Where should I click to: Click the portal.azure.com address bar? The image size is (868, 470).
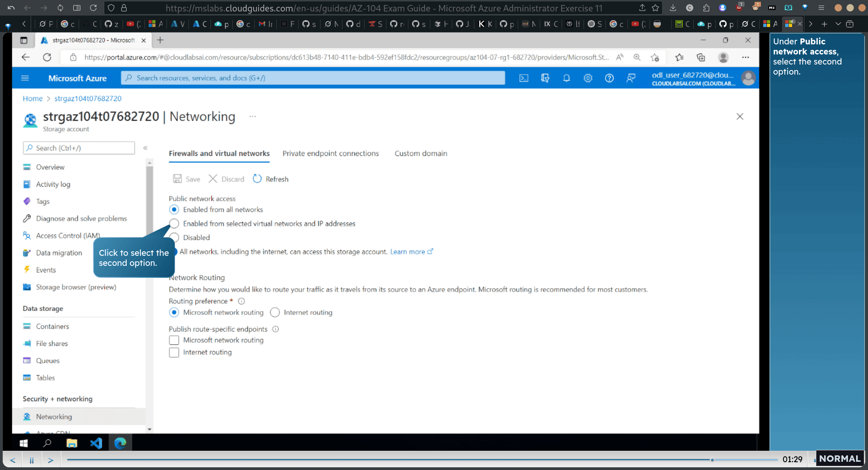[x=346, y=57]
